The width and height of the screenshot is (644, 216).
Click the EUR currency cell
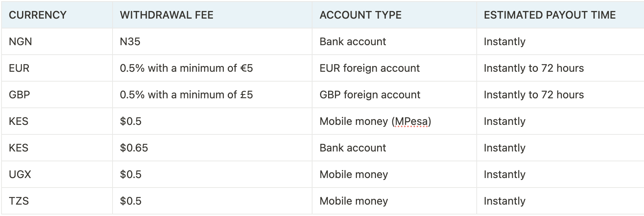tap(57, 68)
